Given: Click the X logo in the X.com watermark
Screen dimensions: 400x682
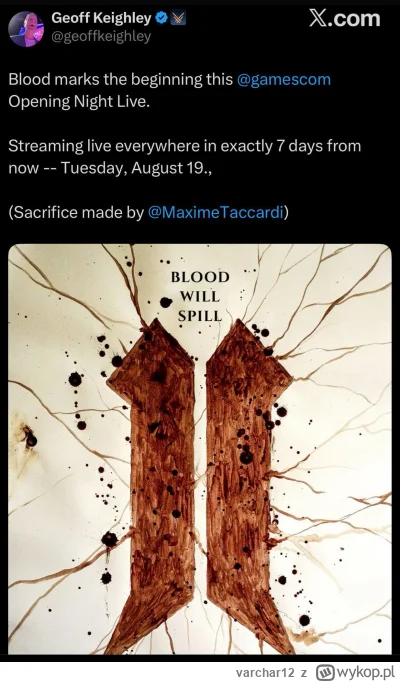Looking at the screenshot, I should pos(319,19).
